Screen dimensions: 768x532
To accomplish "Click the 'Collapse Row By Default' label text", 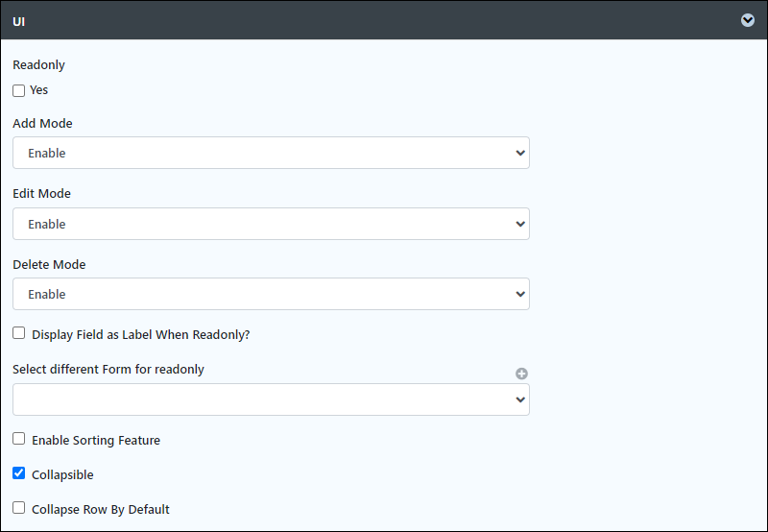I will point(101,510).
